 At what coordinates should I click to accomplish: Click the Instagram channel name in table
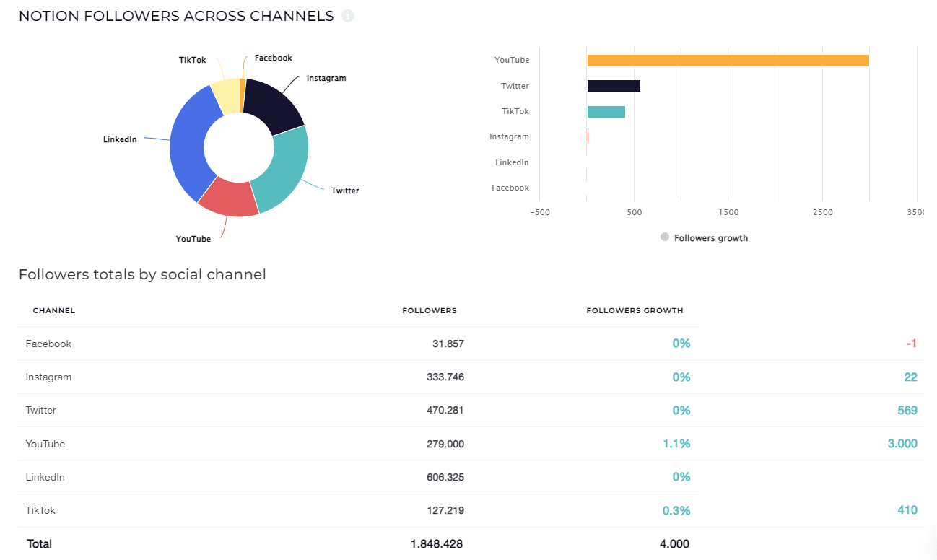pyautogui.click(x=48, y=377)
